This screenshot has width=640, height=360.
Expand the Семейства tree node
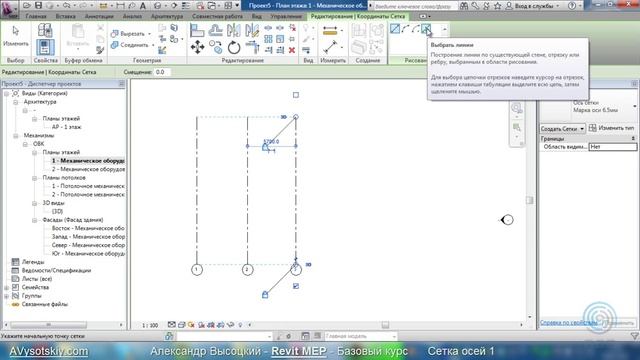pyautogui.click(x=7, y=287)
